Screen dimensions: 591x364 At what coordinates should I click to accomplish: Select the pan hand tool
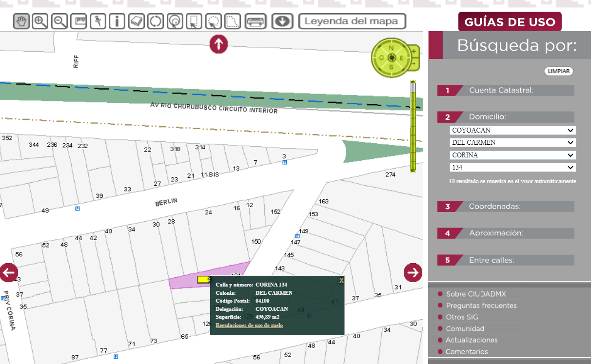tap(21, 21)
